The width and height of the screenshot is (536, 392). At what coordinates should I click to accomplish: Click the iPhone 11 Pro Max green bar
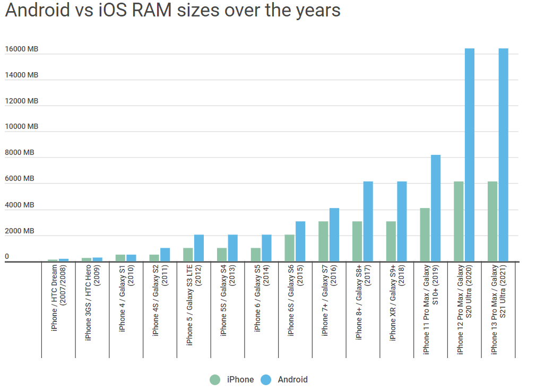(425, 235)
